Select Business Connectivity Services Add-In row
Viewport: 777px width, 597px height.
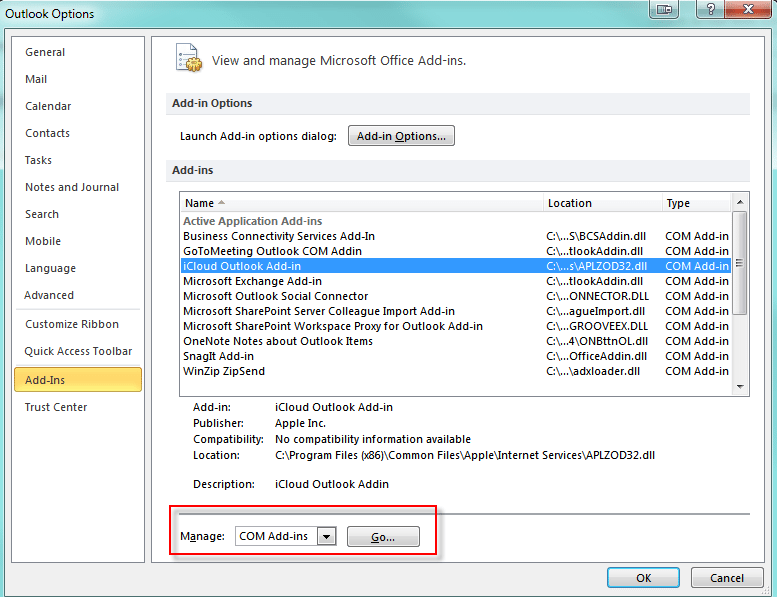tap(456, 236)
